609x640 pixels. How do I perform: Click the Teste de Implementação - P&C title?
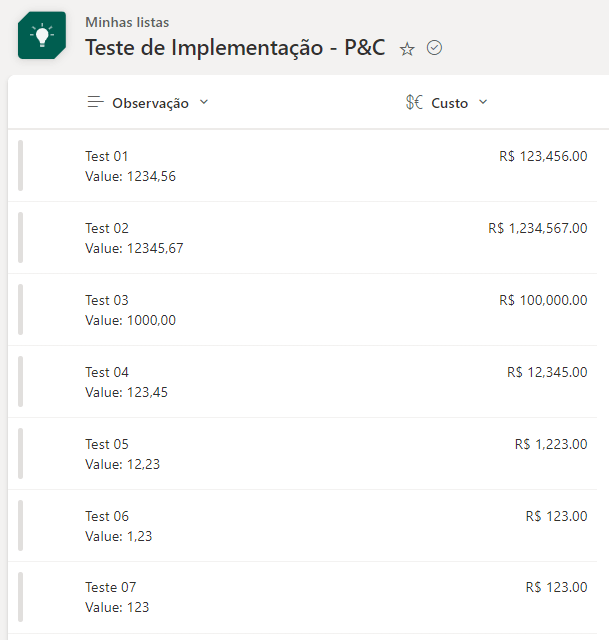pos(235,47)
